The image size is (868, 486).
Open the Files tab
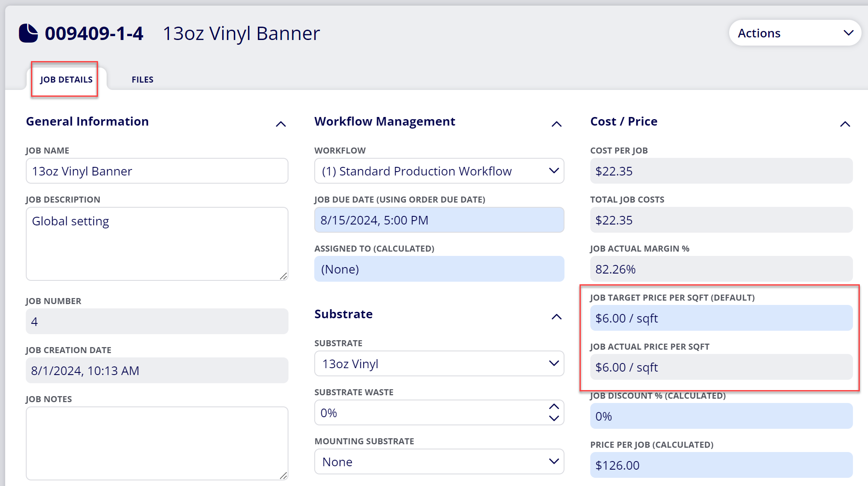[142, 80]
